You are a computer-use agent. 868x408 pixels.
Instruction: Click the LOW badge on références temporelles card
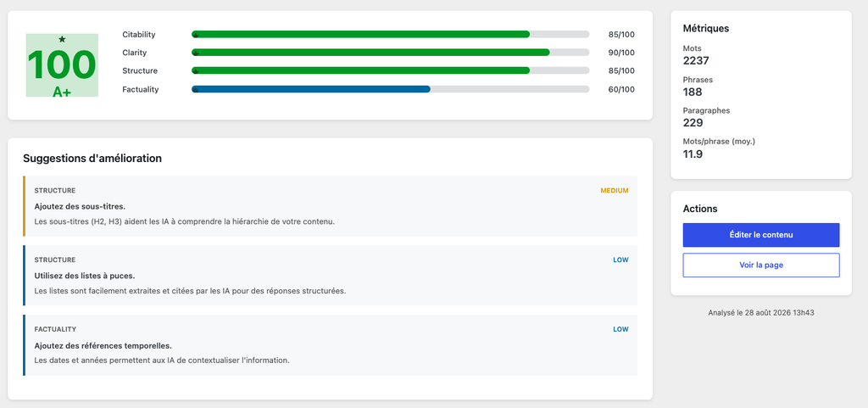coord(620,329)
